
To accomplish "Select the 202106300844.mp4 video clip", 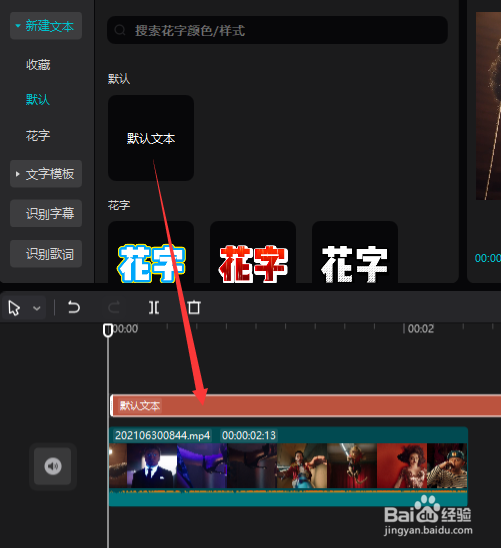I will click(x=288, y=467).
